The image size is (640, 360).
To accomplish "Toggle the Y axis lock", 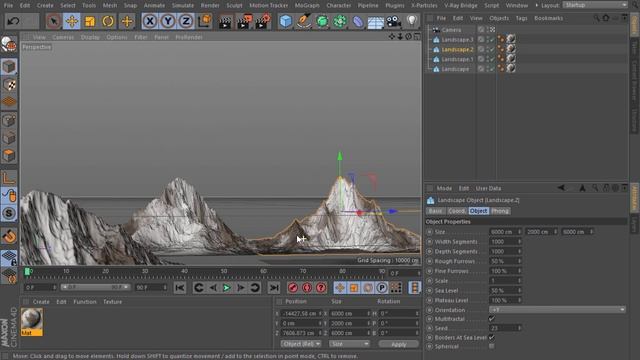I will [x=168, y=21].
